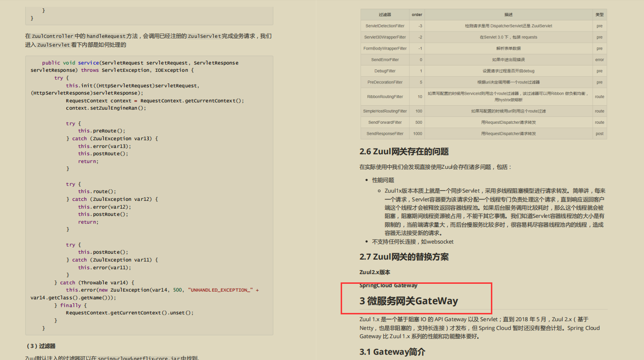Click the 'SpringCloud Gateway' bold line

pyautogui.click(x=388, y=285)
